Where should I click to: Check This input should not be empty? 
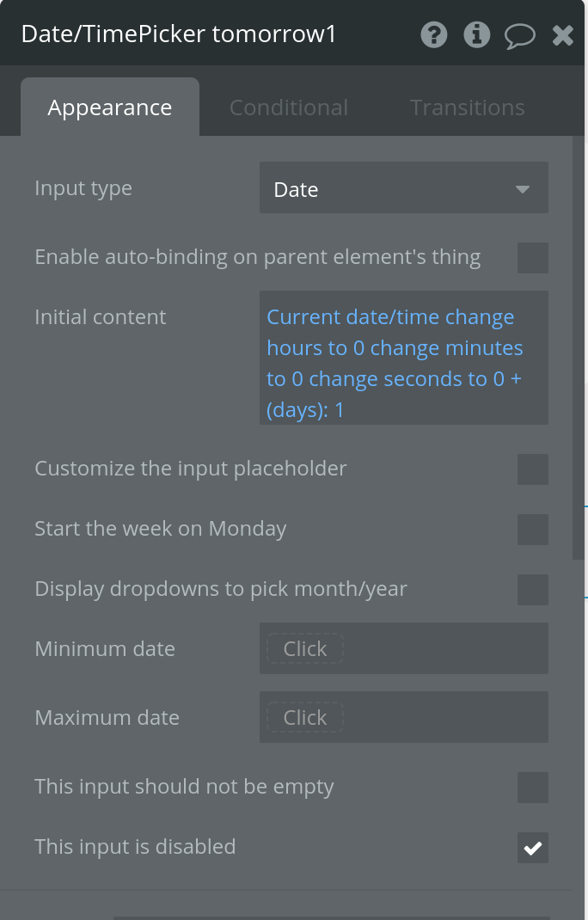pyautogui.click(x=533, y=788)
